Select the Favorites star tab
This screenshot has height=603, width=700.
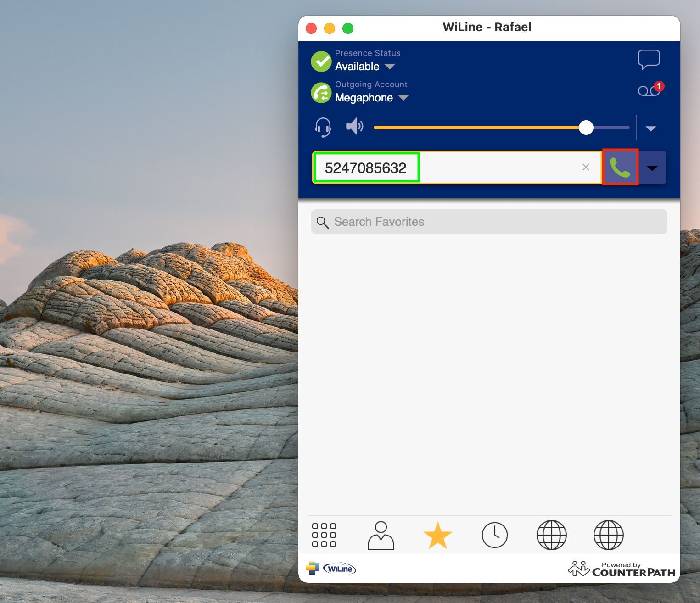pyautogui.click(x=437, y=535)
